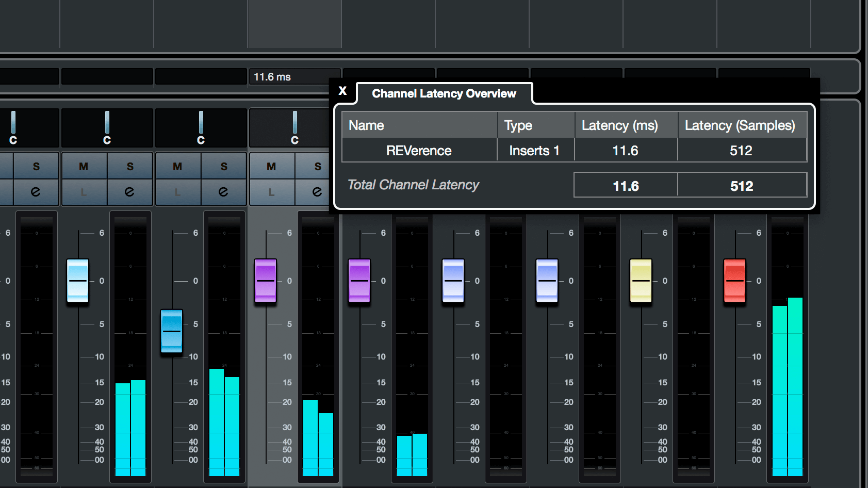
Task: Solo the channel with the light-blue fader
Action: (x=130, y=166)
